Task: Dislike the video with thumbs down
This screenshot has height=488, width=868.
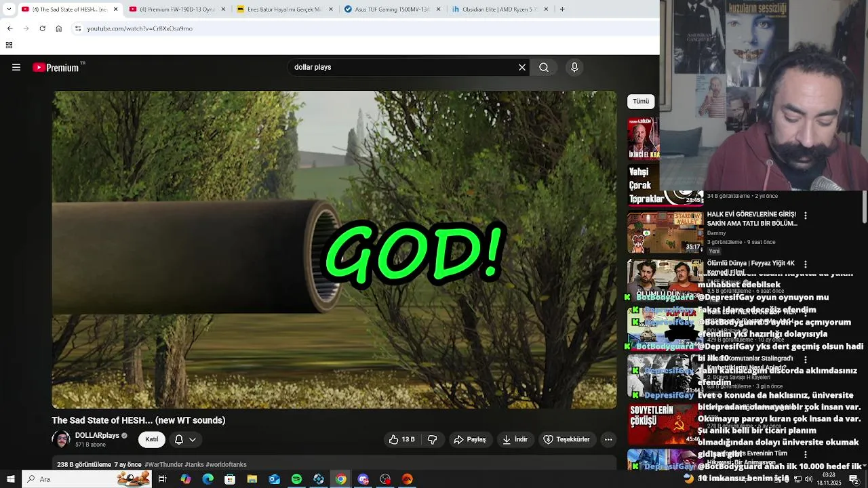Action: pos(433,439)
